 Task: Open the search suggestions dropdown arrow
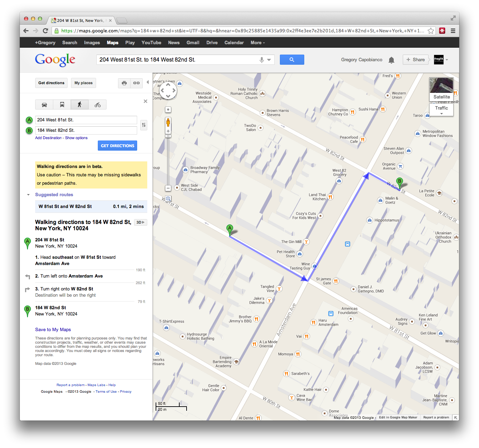coord(269,60)
